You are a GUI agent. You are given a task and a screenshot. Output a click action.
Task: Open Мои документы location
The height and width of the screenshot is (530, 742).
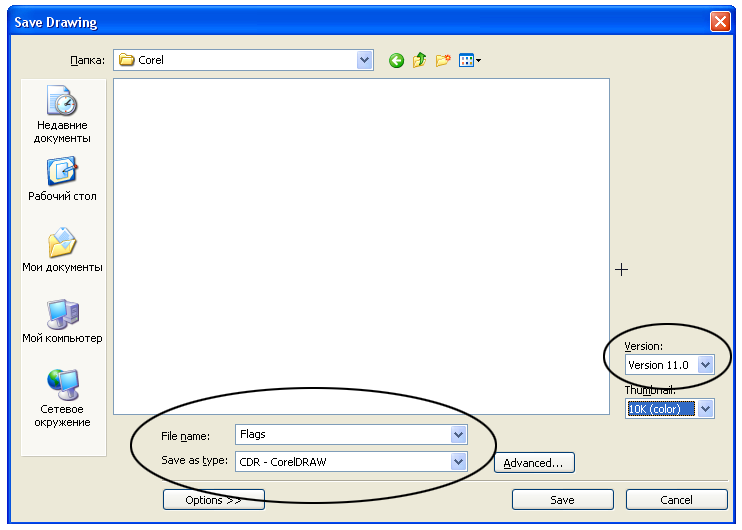[x=62, y=250]
